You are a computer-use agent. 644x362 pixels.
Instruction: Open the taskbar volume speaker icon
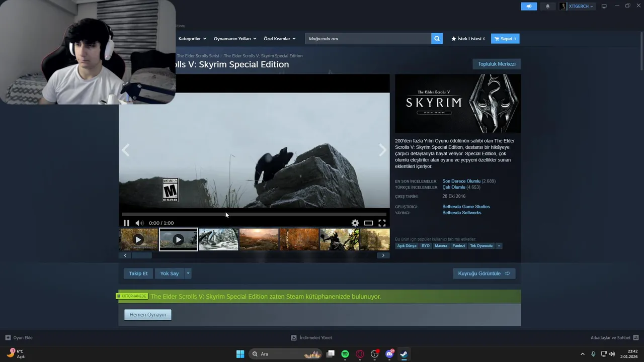tap(612, 354)
